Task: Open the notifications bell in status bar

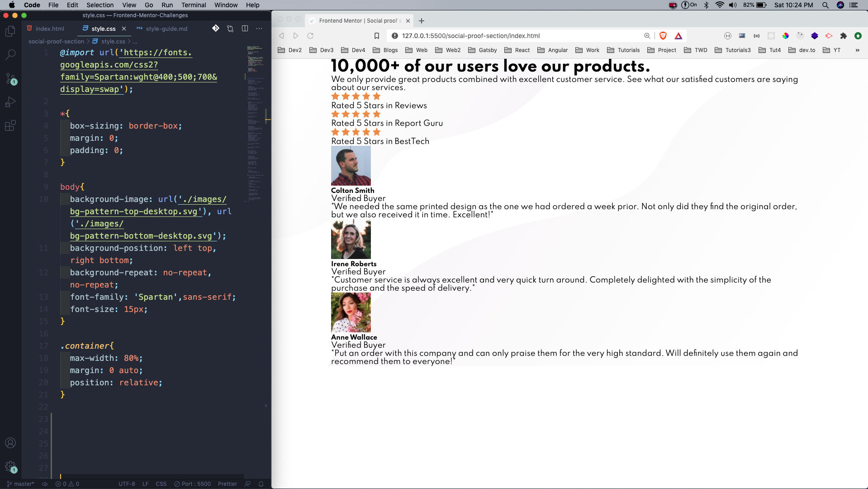Action: click(x=261, y=484)
